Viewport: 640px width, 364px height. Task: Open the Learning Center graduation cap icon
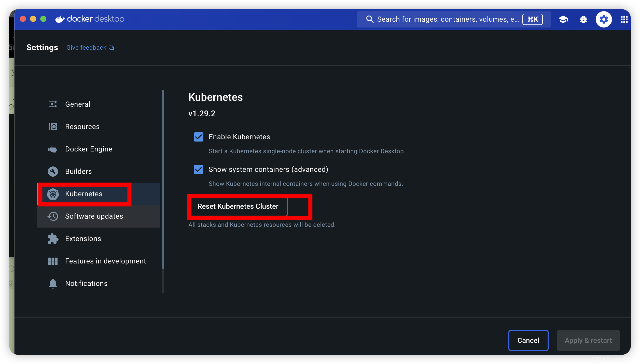coord(563,19)
